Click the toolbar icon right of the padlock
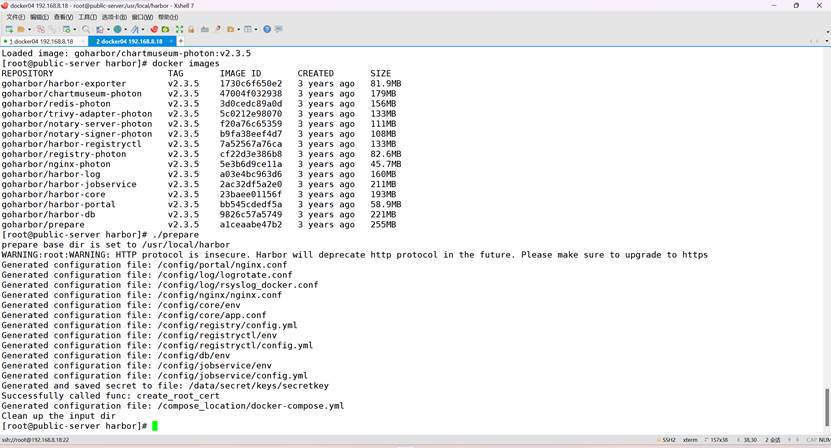 [205, 29]
